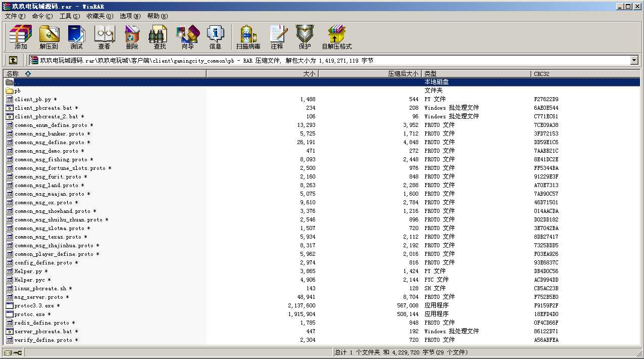Select file Helper.py
The height and width of the screenshot is (359, 644).
31,272
